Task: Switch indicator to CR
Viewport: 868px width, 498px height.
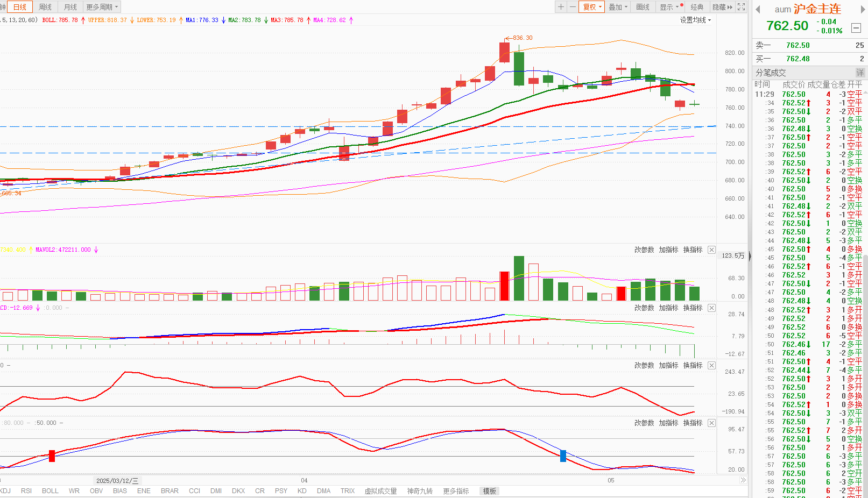Action: point(260,491)
